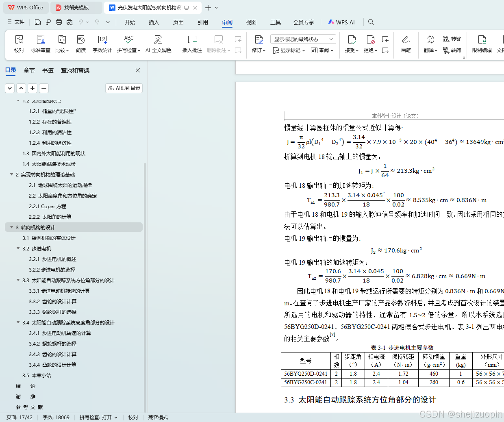Screen dimensions: 504x422
Task: Open the 审阅 pane dropdown in ribbon
Action: click(322, 50)
